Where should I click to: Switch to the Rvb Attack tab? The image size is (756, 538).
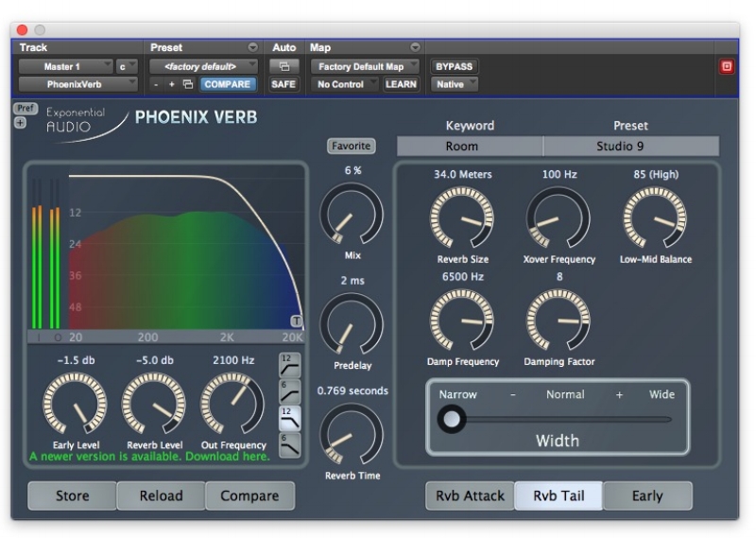tap(470, 495)
